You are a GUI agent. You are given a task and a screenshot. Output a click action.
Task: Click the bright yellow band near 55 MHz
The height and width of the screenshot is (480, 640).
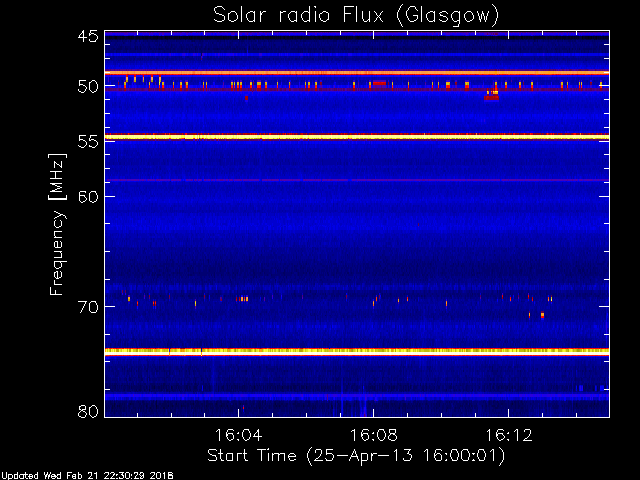[357, 137]
